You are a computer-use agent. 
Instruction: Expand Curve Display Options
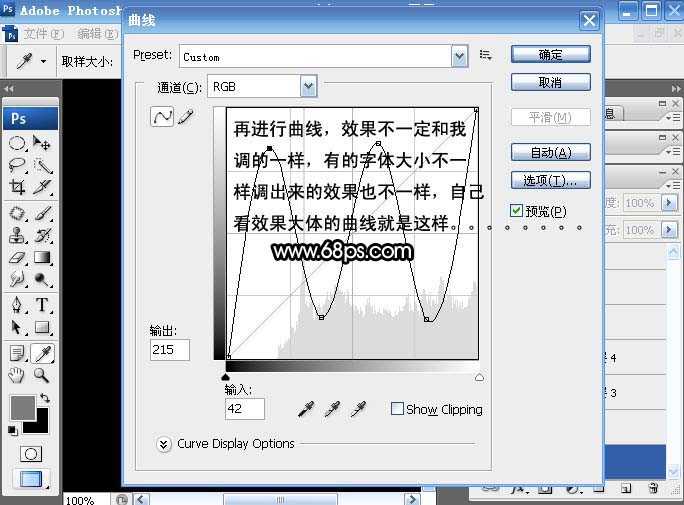click(x=163, y=444)
